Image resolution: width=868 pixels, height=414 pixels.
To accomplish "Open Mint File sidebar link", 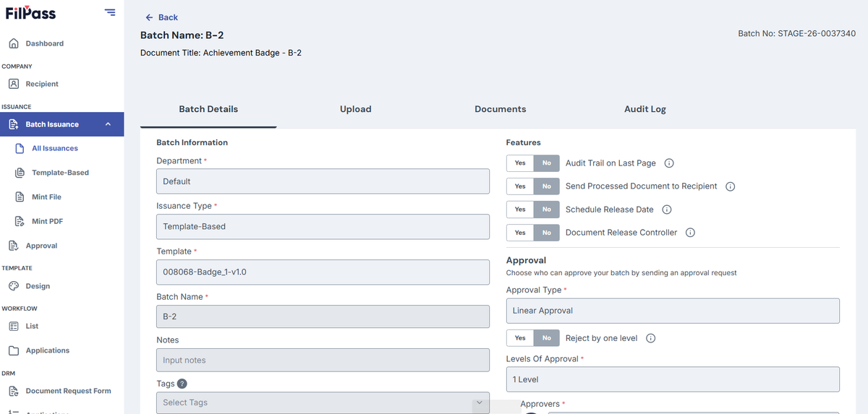I will coord(46,197).
